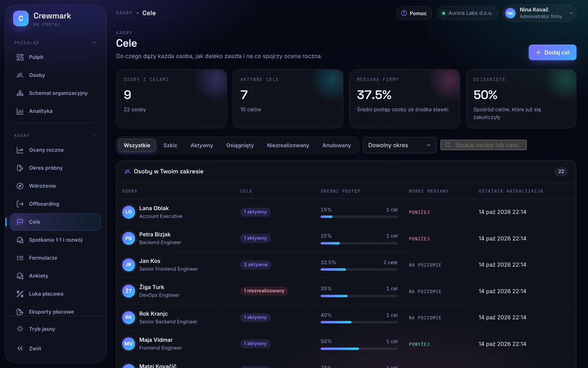Click the KADRY breadcrumb link
The width and height of the screenshot is (588, 368).
[124, 13]
